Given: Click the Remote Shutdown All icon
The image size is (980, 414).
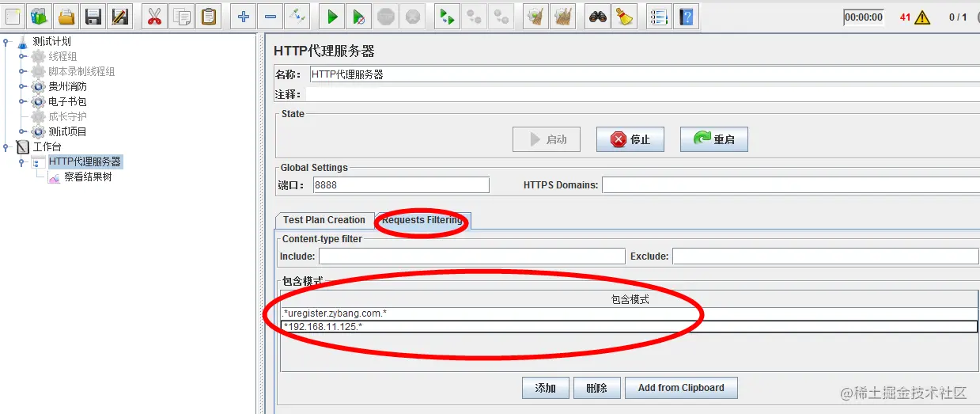Looking at the screenshot, I should point(501,16).
